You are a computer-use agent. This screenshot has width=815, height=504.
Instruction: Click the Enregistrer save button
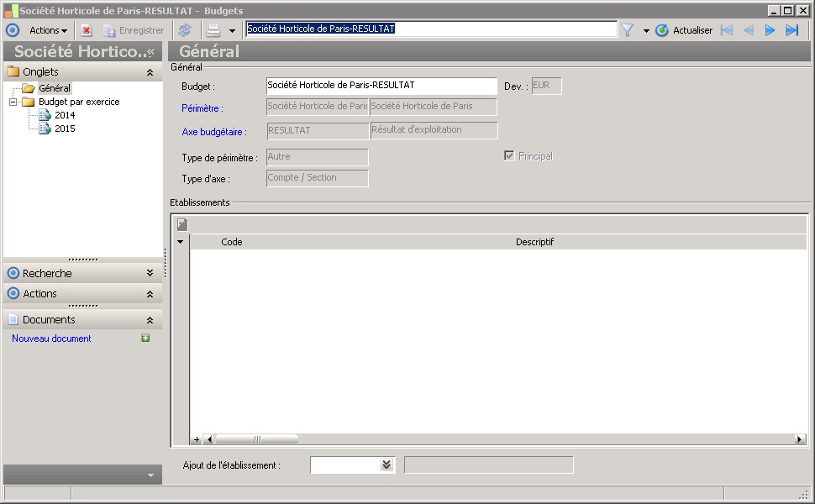point(134,30)
